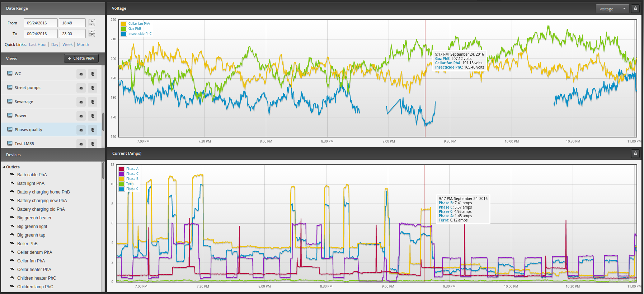The image size is (644, 294).
Task: Click the Terra legend swatch
Action: tap(122, 184)
